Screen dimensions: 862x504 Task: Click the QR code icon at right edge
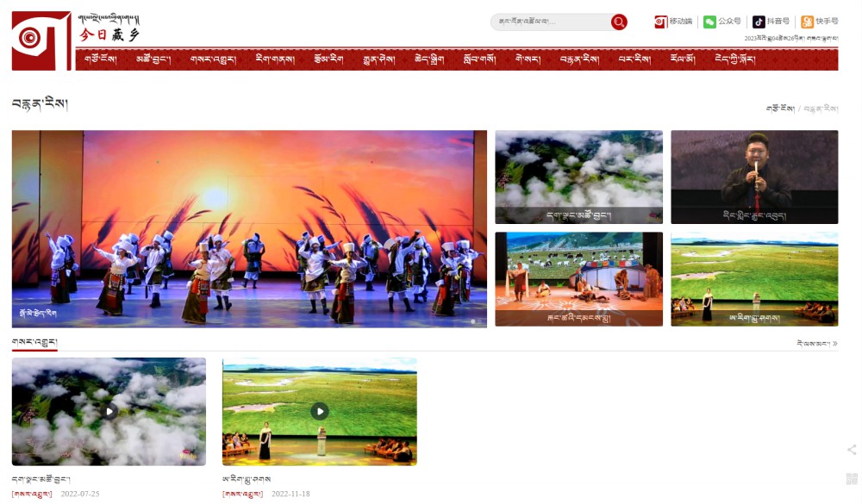tap(852, 478)
